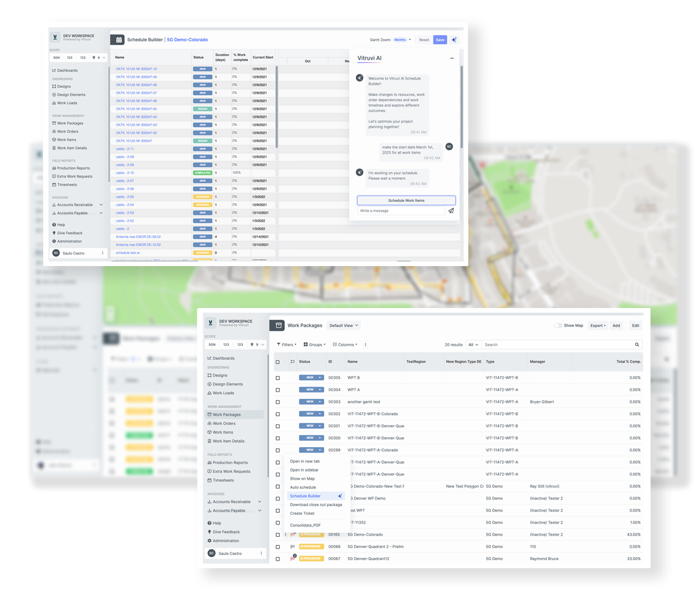Tick the select-all checkbox in table header
This screenshot has height=616, width=699.
pyautogui.click(x=278, y=362)
